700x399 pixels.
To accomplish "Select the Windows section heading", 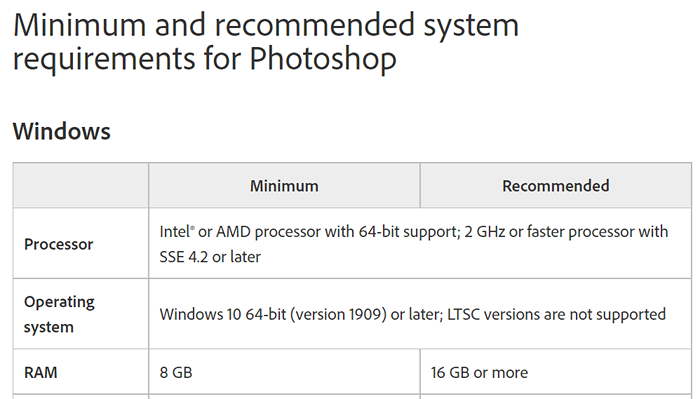I will click(62, 131).
